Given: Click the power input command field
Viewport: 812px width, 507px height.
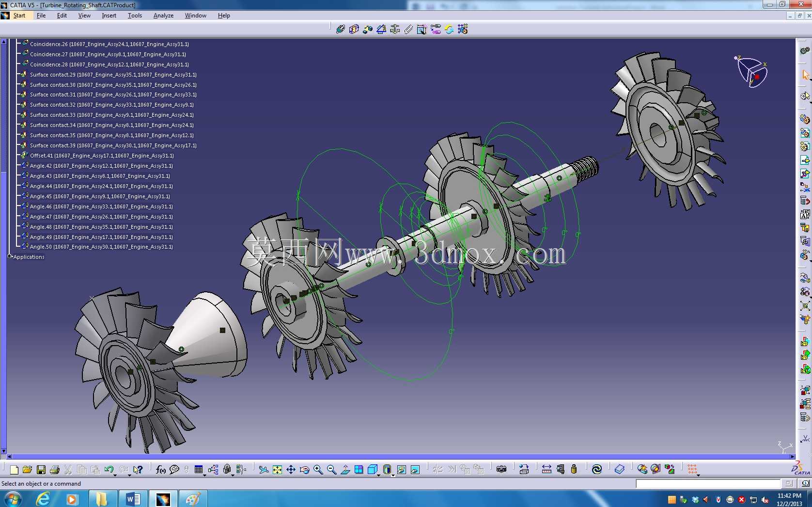Looking at the screenshot, I should tap(708, 484).
